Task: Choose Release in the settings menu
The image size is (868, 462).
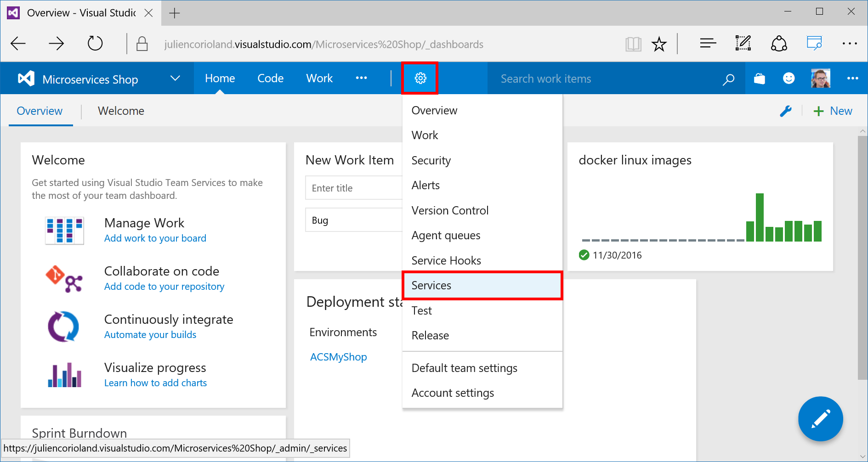Action: click(x=482, y=335)
